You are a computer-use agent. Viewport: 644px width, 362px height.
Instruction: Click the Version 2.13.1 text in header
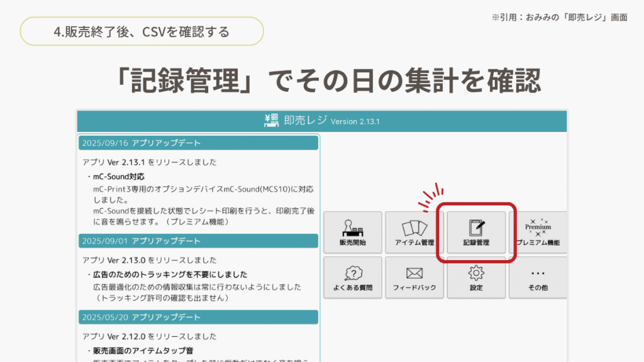(355, 121)
